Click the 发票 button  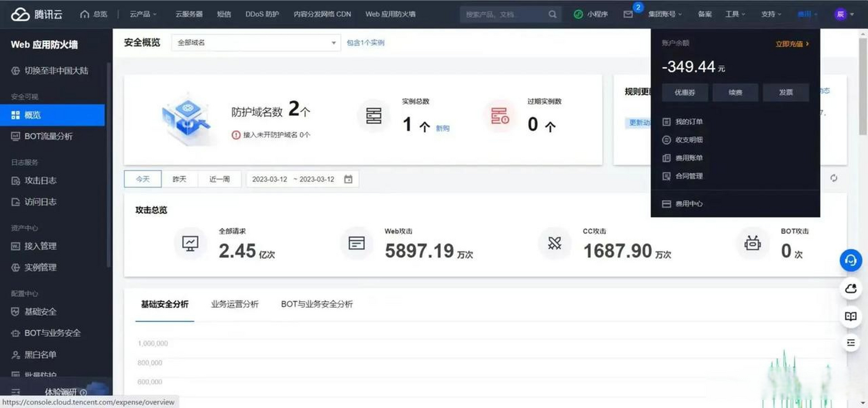click(x=786, y=92)
